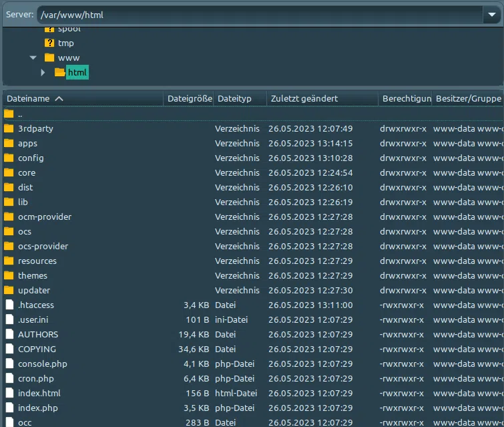This screenshot has width=504, height=427.
Task: Select the updater file name
Action: [x=34, y=291]
